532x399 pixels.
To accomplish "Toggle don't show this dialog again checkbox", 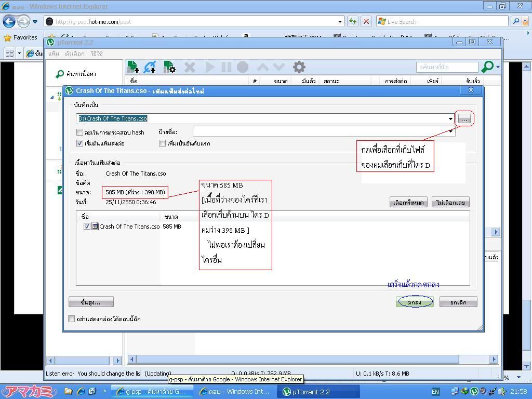I will pos(71,318).
